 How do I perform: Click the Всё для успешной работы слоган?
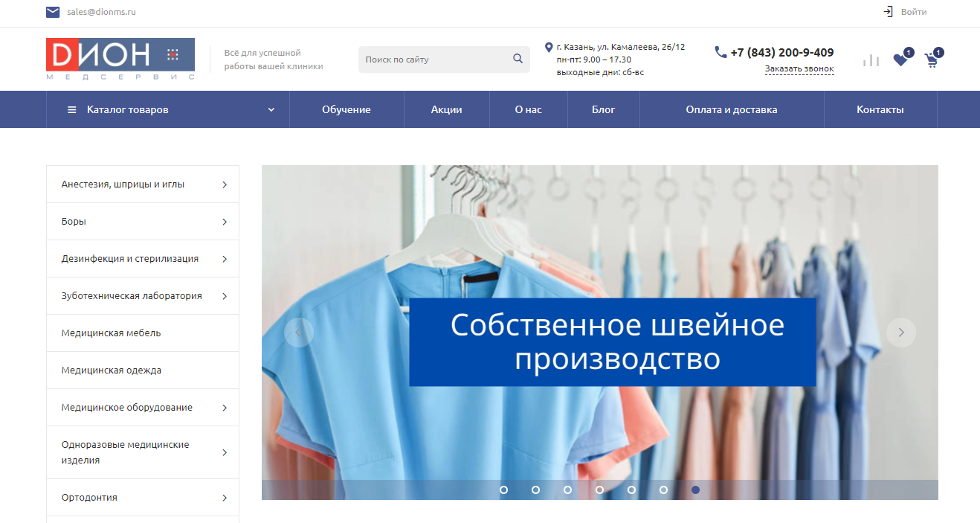pyautogui.click(x=274, y=60)
